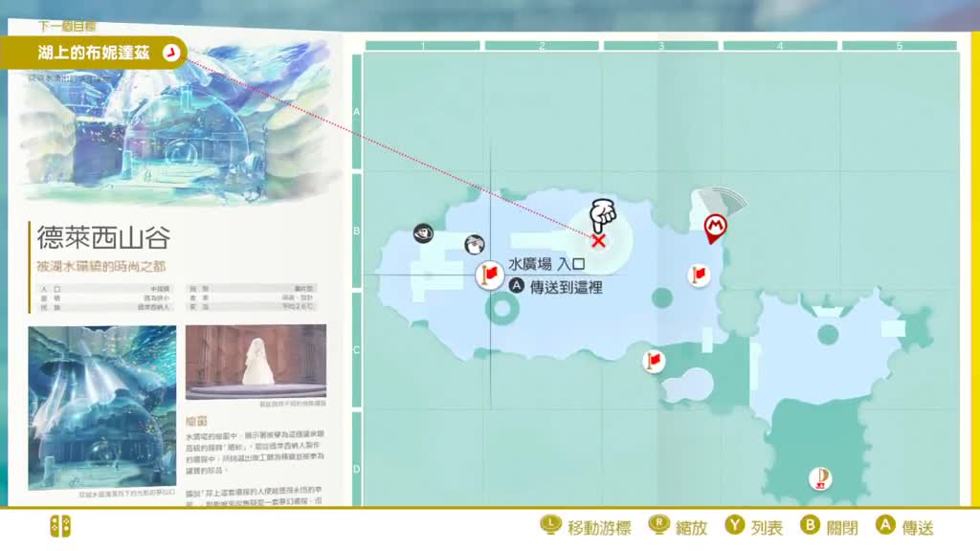Select the 湖上的布妮達茲 objective banner

click(x=94, y=53)
